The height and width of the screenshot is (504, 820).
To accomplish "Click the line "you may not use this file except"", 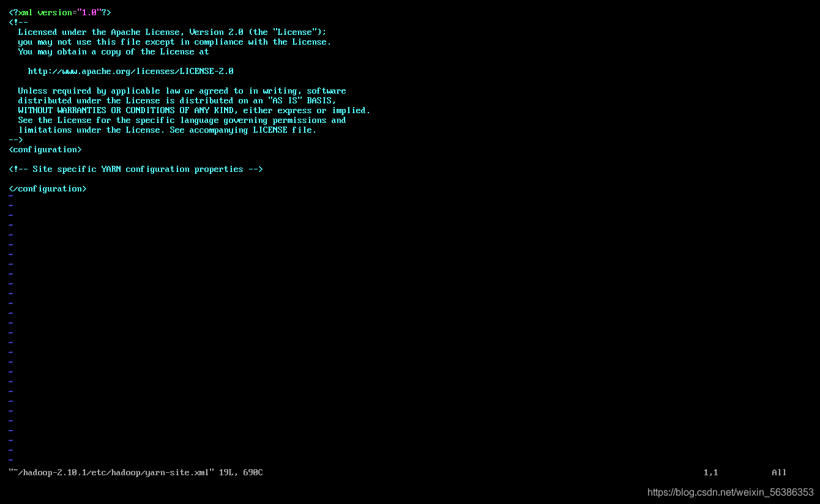I will [x=174, y=42].
